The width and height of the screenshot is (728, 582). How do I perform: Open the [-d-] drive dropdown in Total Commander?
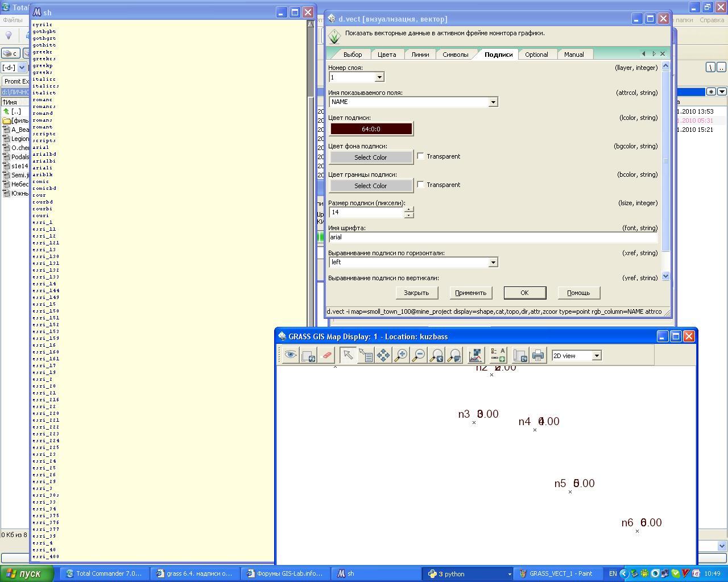22,67
